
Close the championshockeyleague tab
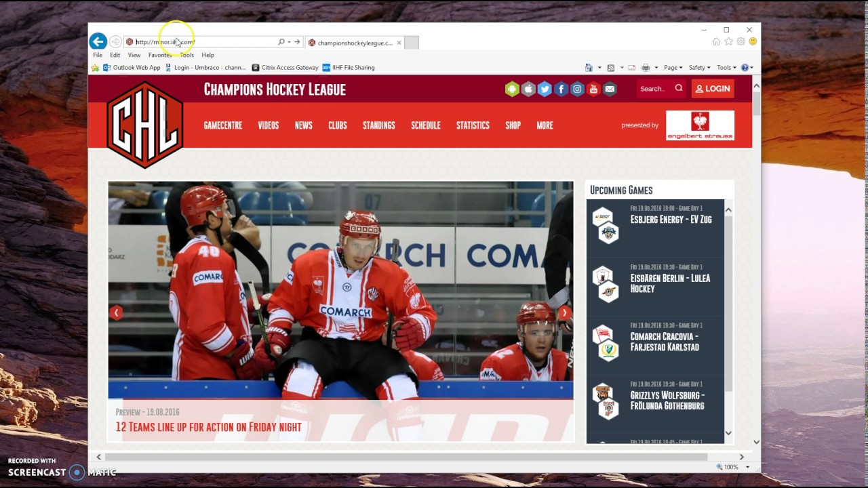tap(399, 43)
